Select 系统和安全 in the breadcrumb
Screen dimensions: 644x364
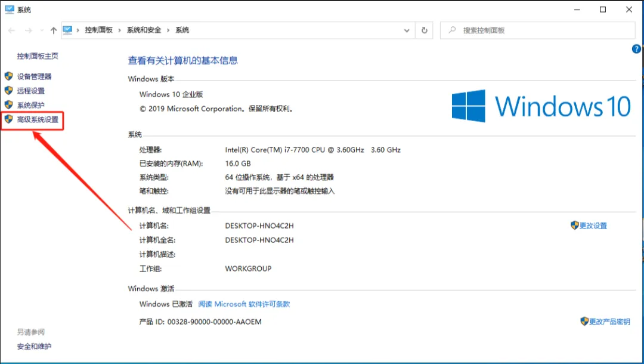click(x=144, y=30)
